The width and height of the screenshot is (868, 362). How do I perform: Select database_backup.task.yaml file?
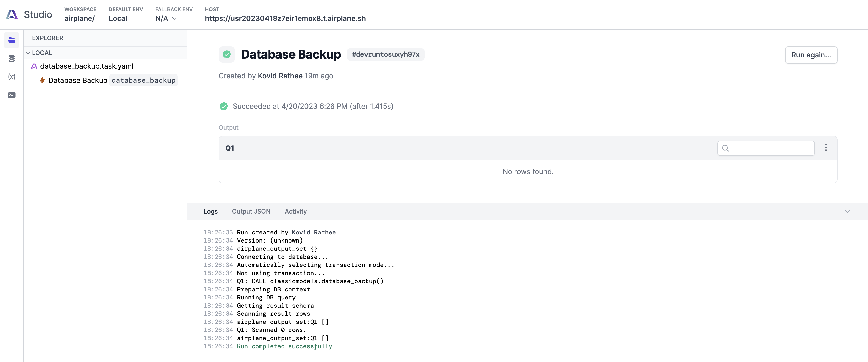(x=87, y=66)
